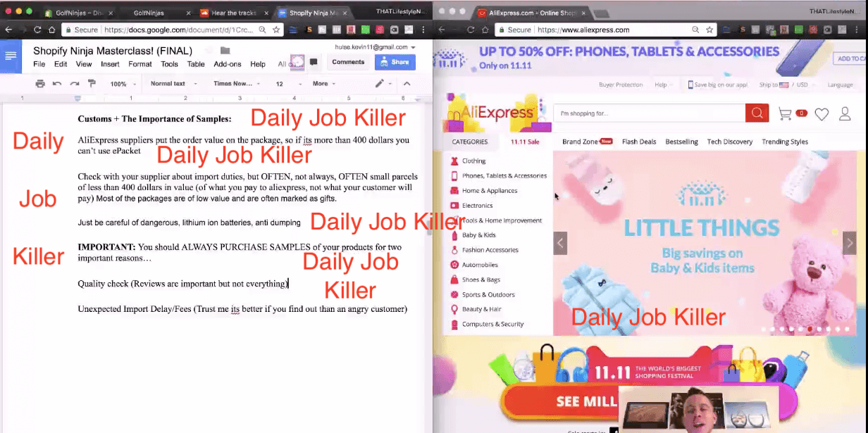The width and height of the screenshot is (868, 433).
Task: Open the 11.11 Sale link
Action: pyautogui.click(x=525, y=142)
